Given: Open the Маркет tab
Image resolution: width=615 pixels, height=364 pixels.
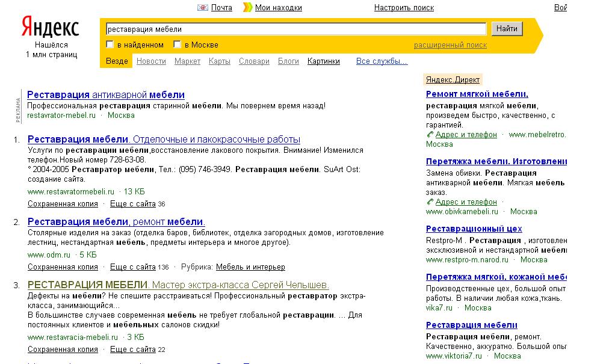Looking at the screenshot, I should [x=187, y=61].
